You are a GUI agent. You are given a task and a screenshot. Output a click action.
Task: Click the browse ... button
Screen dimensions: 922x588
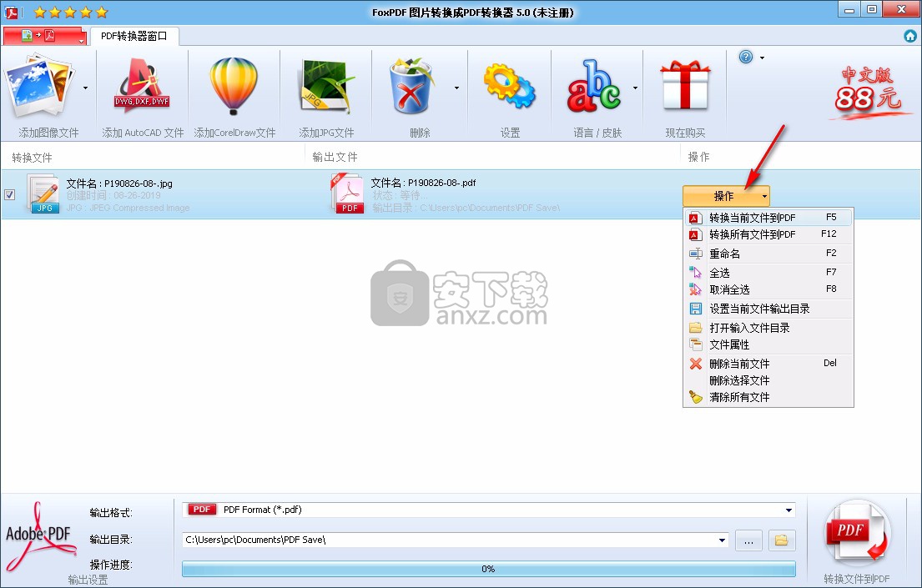click(x=748, y=540)
